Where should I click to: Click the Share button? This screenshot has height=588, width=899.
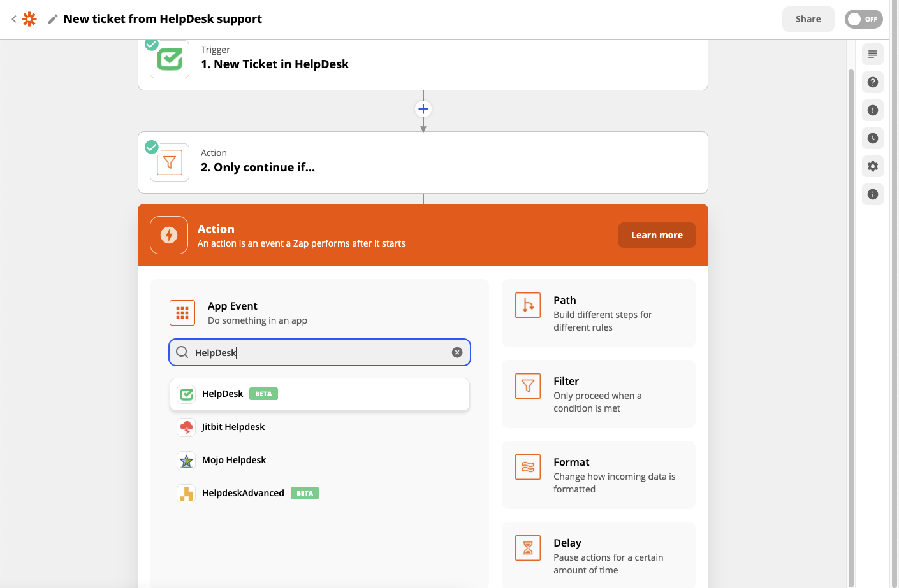pos(808,19)
